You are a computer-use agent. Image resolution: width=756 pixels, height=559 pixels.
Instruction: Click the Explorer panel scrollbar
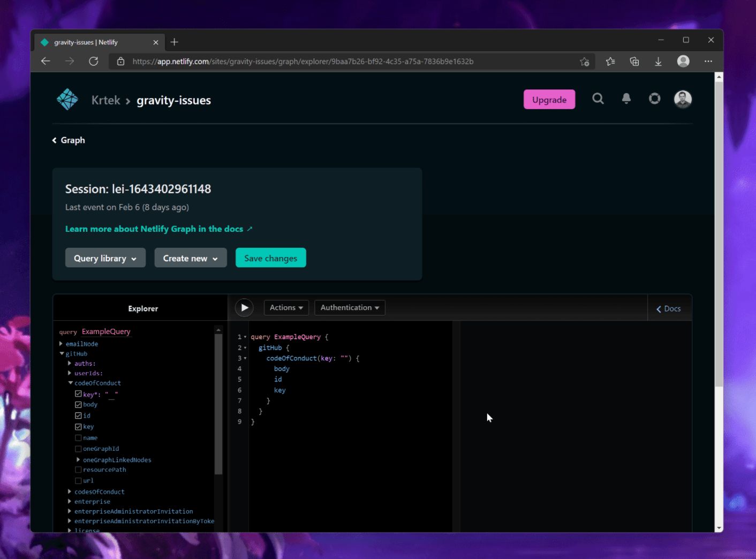pyautogui.click(x=218, y=404)
